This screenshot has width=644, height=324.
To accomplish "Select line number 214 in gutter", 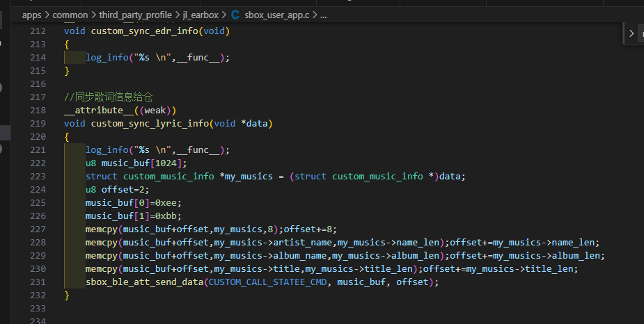I will (x=38, y=58).
